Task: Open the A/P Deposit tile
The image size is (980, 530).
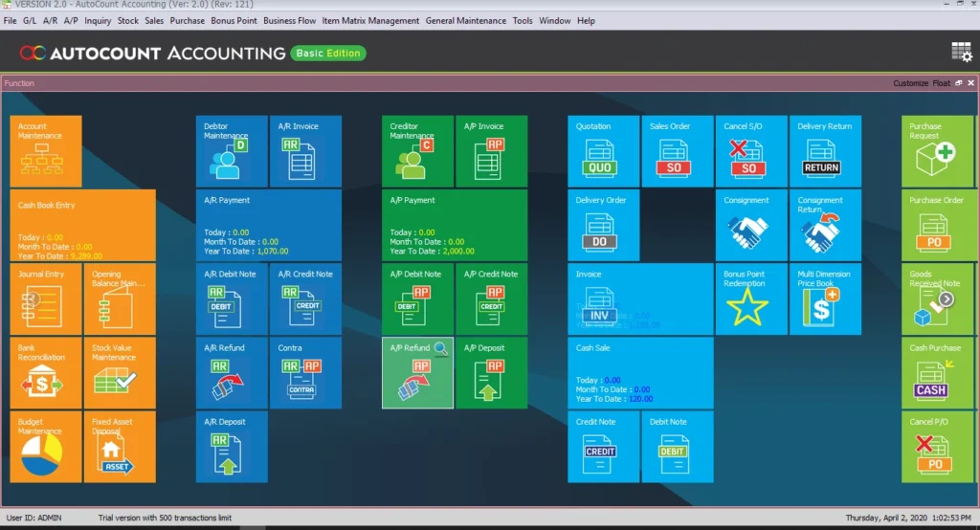Action: (491, 372)
